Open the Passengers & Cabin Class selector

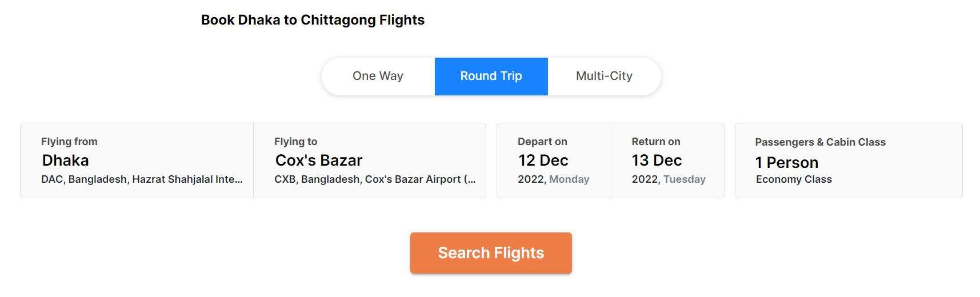[x=820, y=142]
